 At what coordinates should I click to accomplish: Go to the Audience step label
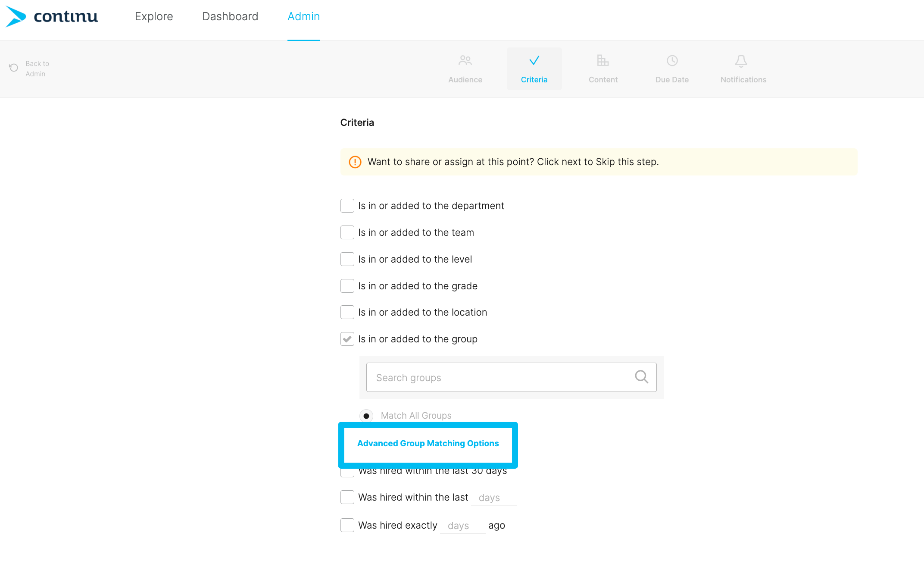click(465, 80)
